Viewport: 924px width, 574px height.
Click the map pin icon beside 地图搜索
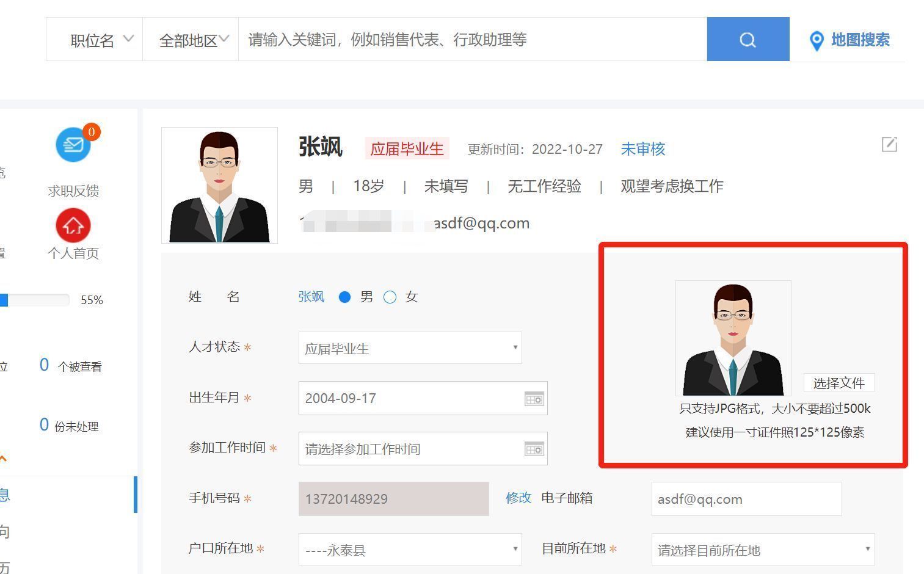click(x=817, y=40)
